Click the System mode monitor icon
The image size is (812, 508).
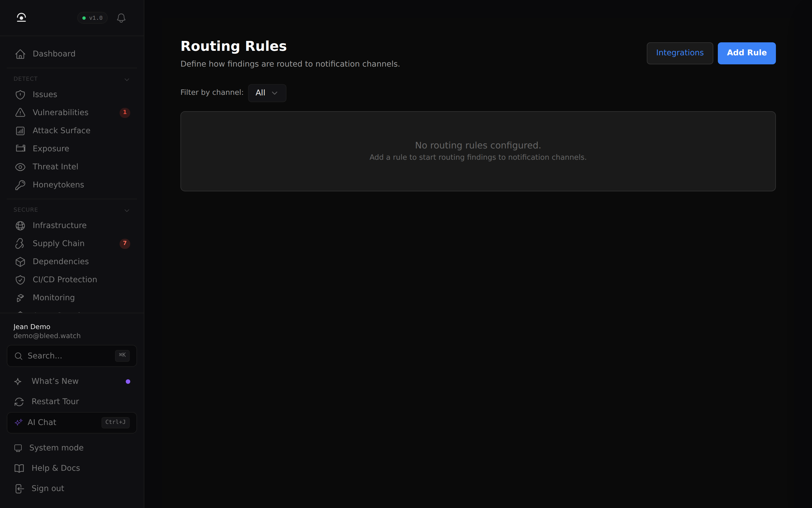point(18,448)
